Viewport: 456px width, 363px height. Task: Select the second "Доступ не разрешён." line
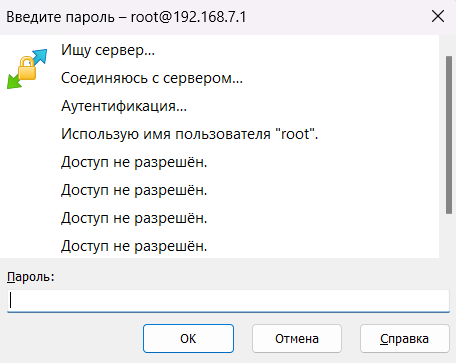point(134,190)
